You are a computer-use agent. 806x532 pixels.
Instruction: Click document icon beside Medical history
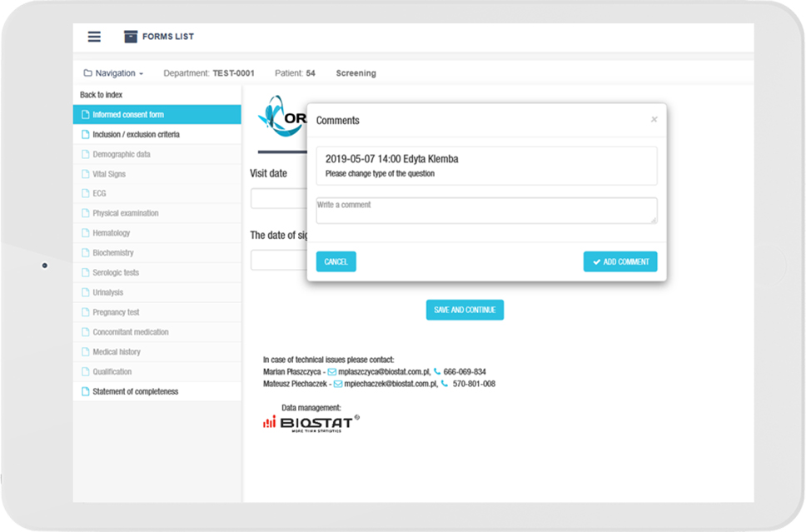pos(85,351)
